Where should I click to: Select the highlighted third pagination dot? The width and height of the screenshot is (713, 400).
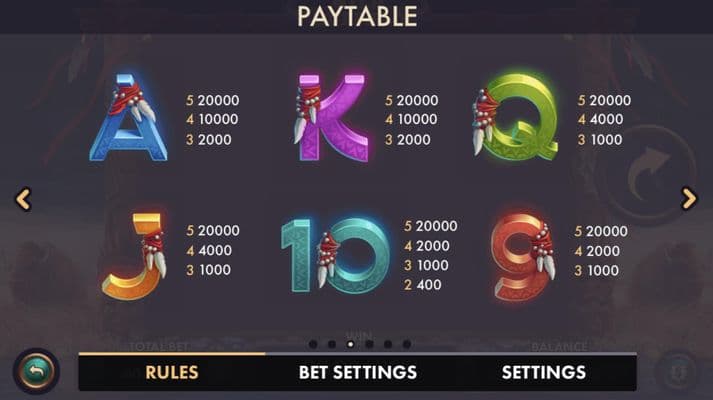click(x=350, y=344)
